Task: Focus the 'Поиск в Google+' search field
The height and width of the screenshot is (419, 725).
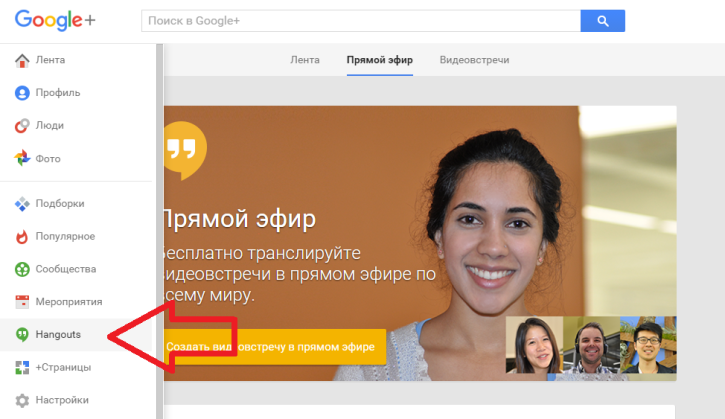Action: pyautogui.click(x=361, y=21)
